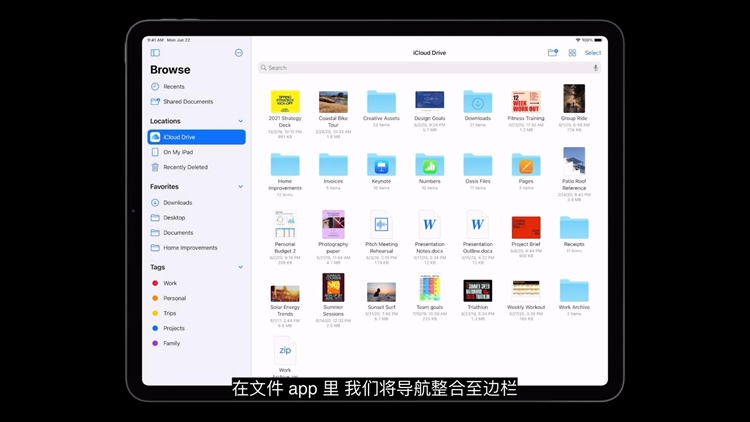The width and height of the screenshot is (750, 422).
Task: Tap the battery indicator in status bar
Action: pyautogui.click(x=598, y=40)
